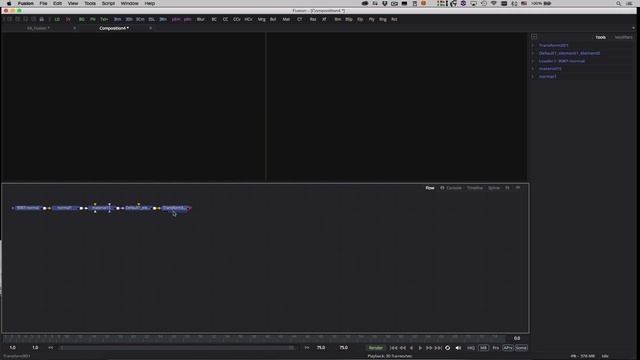The image size is (640, 360).
Task: Add a Matte Control (Mat) tool
Action: (x=286, y=19)
